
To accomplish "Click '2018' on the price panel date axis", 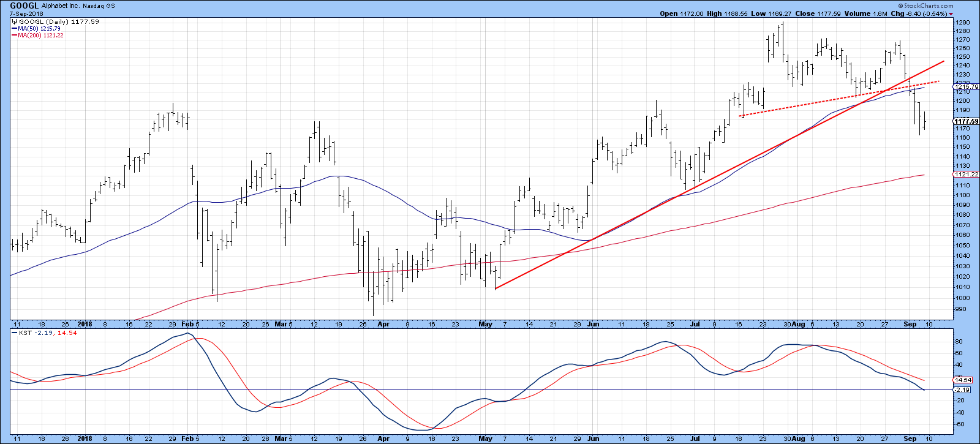I will [x=85, y=325].
